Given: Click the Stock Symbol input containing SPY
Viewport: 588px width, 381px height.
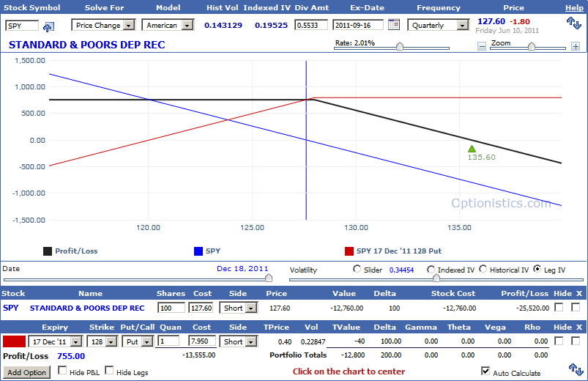Looking at the screenshot, I should click(22, 26).
